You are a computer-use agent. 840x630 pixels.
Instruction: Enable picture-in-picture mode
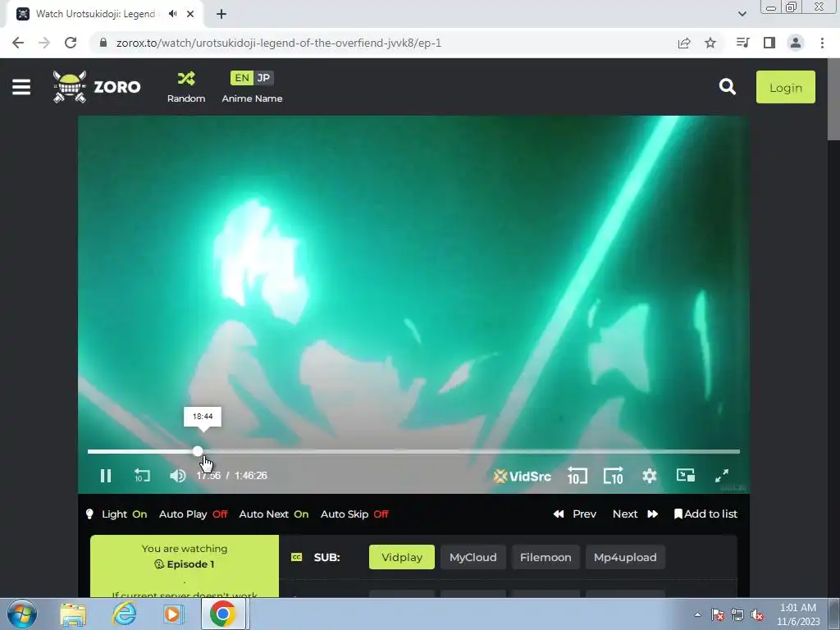[x=686, y=475]
